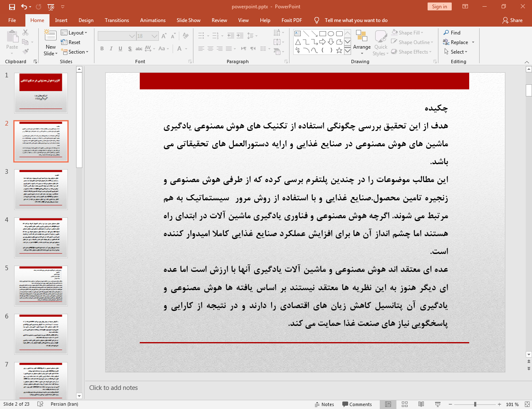Toggle the Notes pane in status bar

point(324,404)
